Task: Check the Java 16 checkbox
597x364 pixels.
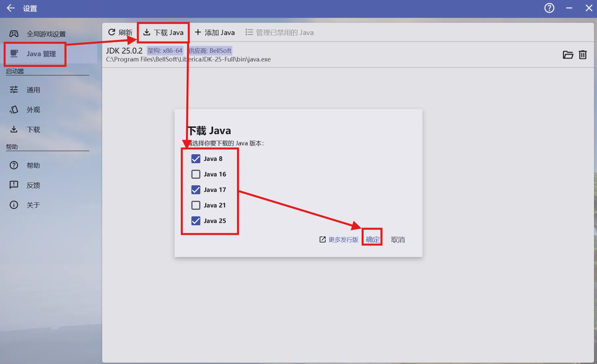Action: click(x=196, y=174)
